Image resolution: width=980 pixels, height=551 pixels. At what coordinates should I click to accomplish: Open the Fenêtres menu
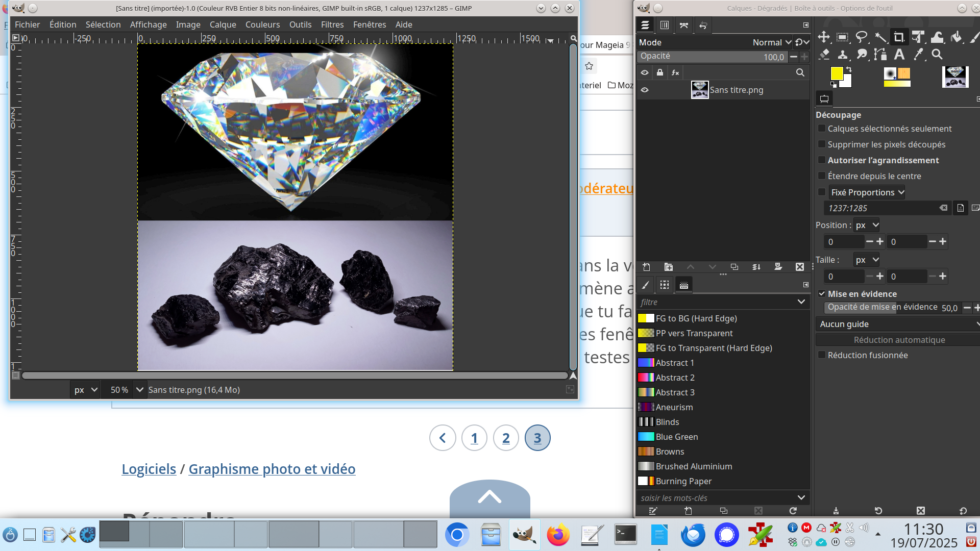[x=370, y=24]
